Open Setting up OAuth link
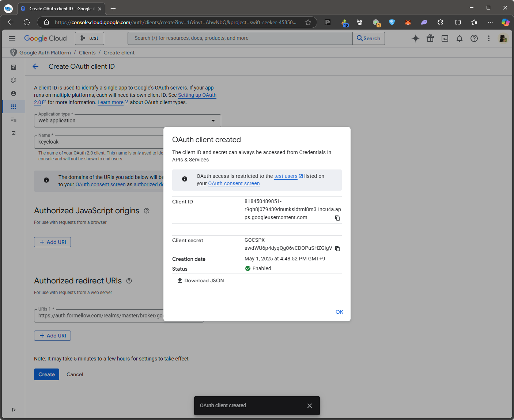 (x=197, y=95)
